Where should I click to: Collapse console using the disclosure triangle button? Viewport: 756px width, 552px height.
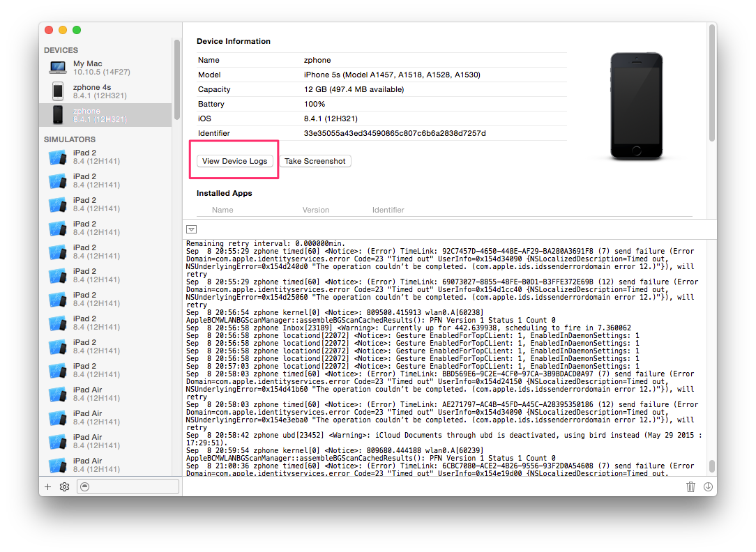click(x=191, y=229)
